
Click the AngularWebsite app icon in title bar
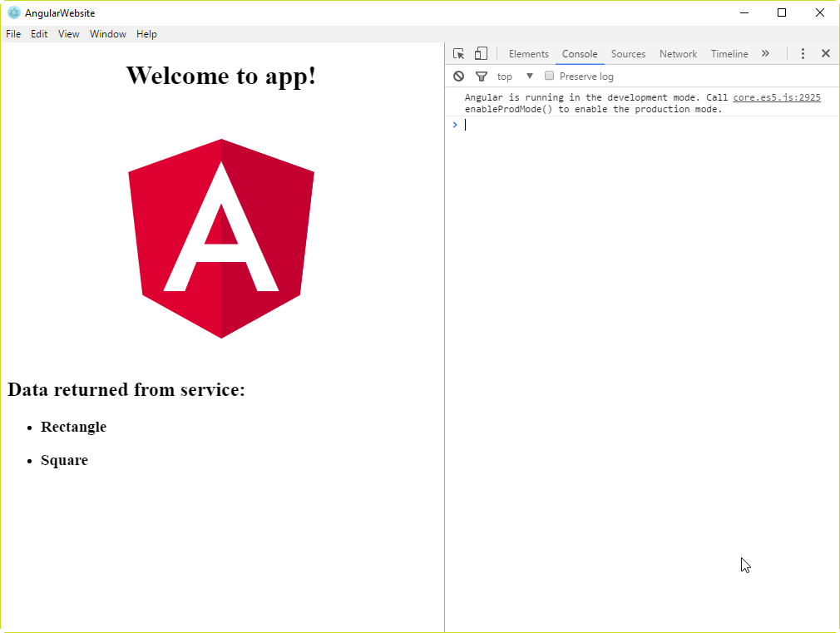14,12
